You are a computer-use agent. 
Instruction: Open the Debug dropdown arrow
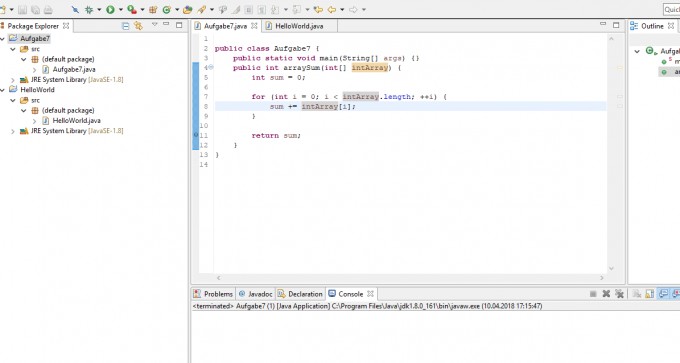[99, 10]
